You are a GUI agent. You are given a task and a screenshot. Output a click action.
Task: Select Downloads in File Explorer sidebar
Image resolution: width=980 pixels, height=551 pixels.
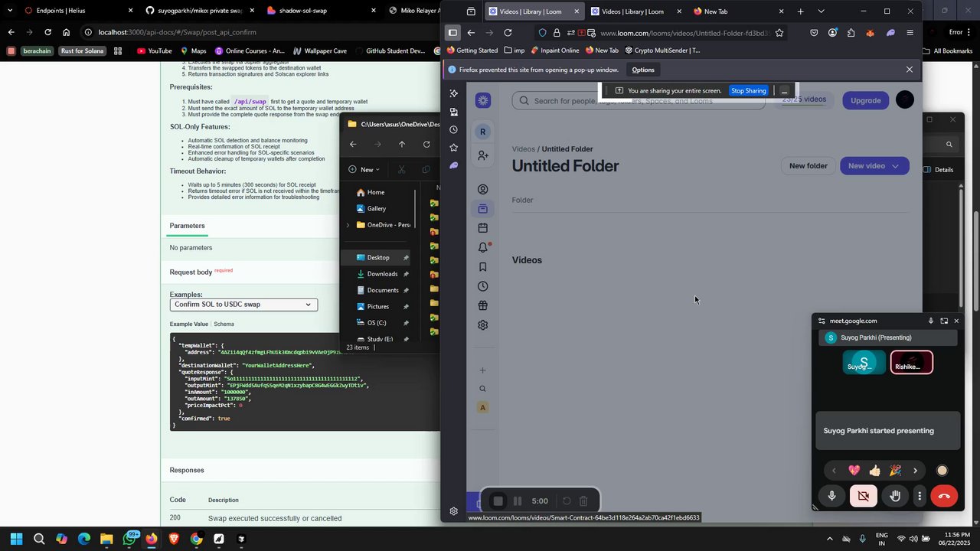tap(382, 274)
